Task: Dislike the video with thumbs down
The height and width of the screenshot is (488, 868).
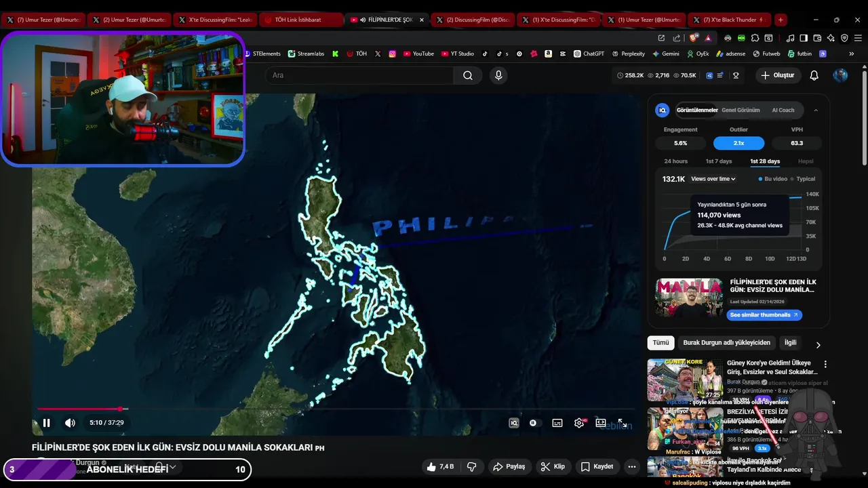Action: [472, 466]
